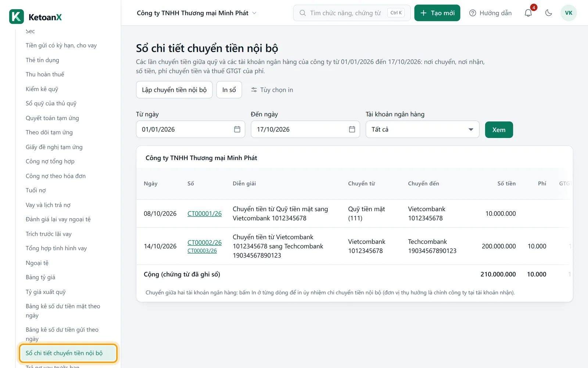Open Kiểm kê quỹ sidebar item
The image size is (588, 368).
pos(42,89)
